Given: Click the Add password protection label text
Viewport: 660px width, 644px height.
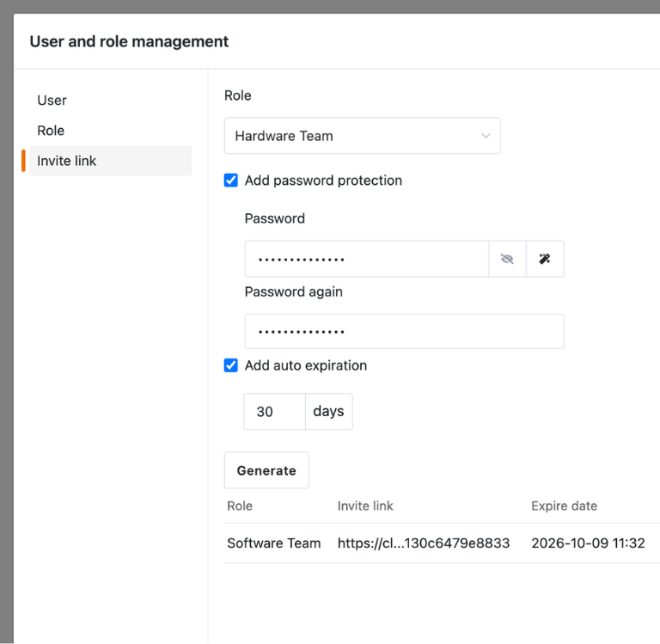Looking at the screenshot, I should (323, 181).
